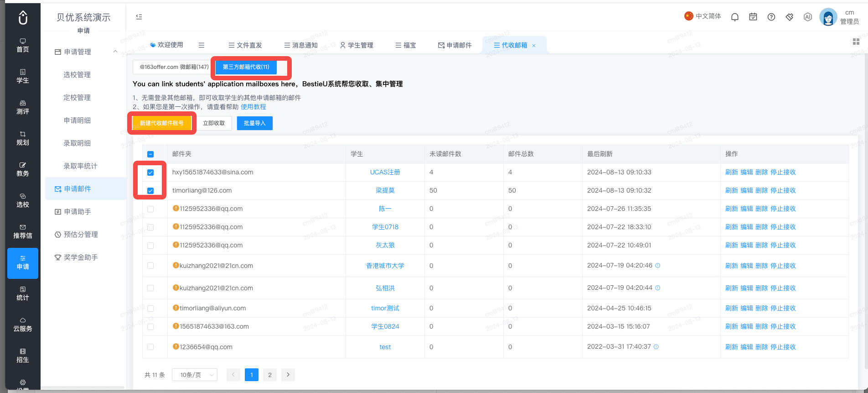Open the 推荐信 sidebar icon
The height and width of the screenshot is (393, 868).
click(x=23, y=232)
